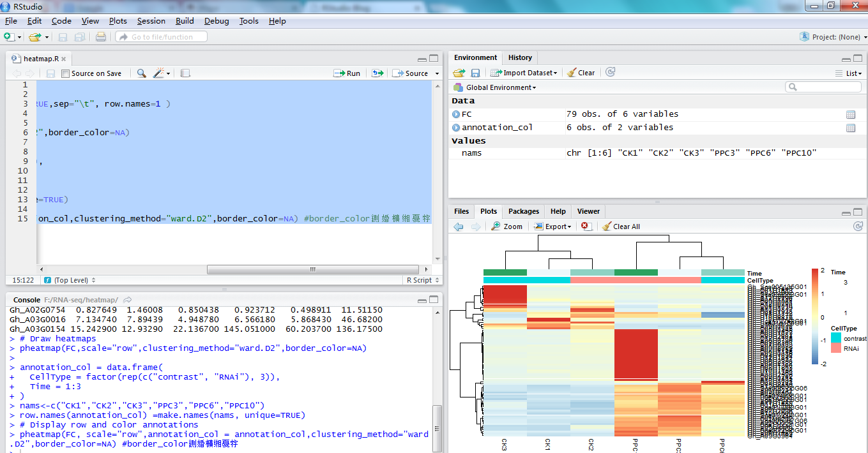Click the Clear All button in Plots
This screenshot has width=868, height=453.
coord(620,226)
